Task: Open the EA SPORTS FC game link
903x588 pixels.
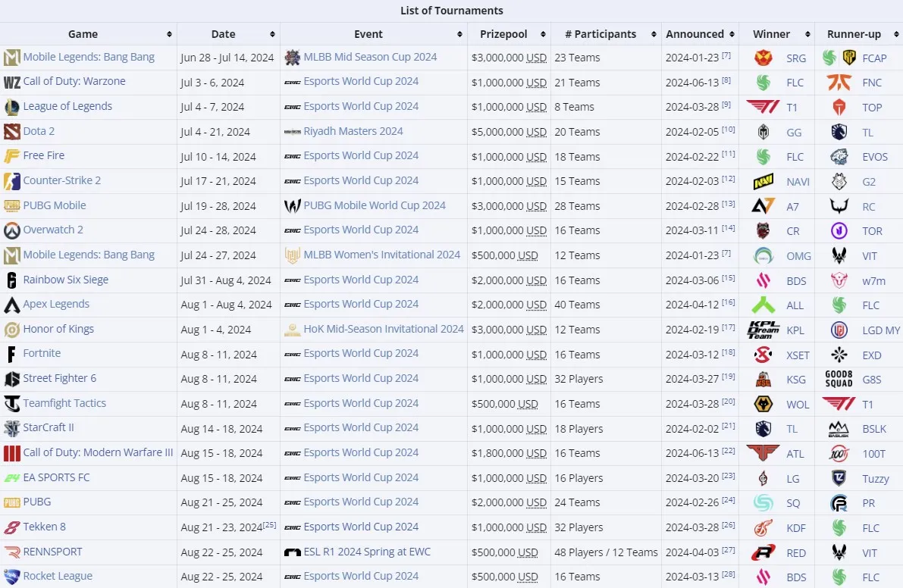Action: (x=56, y=477)
